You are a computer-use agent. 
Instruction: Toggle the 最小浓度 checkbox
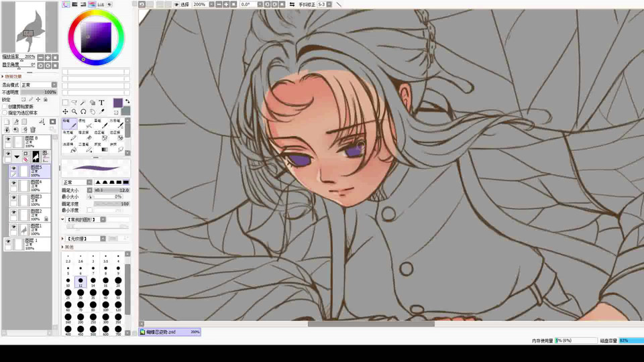point(89,210)
